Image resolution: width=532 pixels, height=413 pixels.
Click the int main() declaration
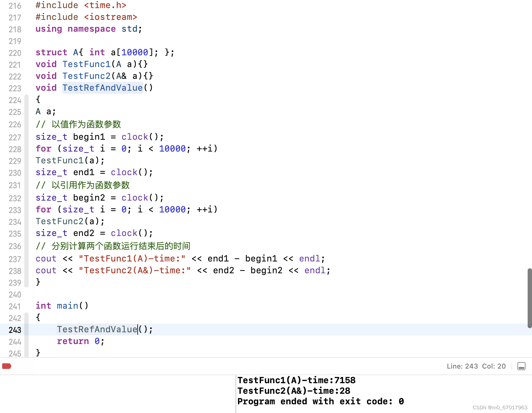[62, 306]
